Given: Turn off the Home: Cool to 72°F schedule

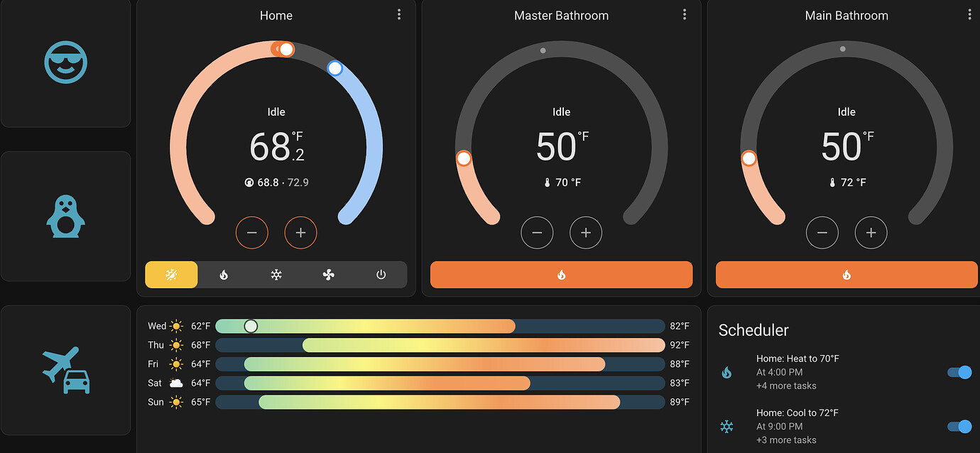Looking at the screenshot, I should click(x=960, y=427).
